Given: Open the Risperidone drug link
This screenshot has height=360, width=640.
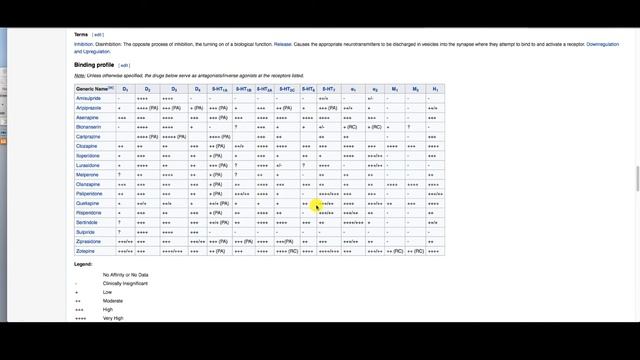Looking at the screenshot, I should click(x=88, y=213).
